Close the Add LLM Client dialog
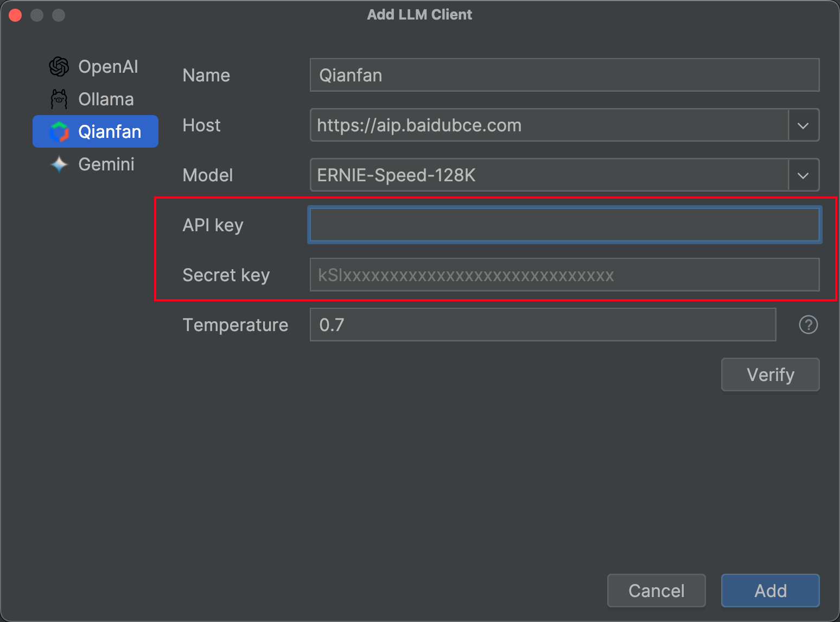 coord(15,15)
